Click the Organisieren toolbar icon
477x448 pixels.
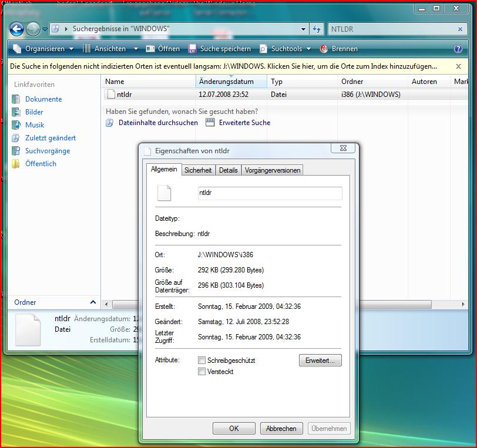(x=17, y=49)
